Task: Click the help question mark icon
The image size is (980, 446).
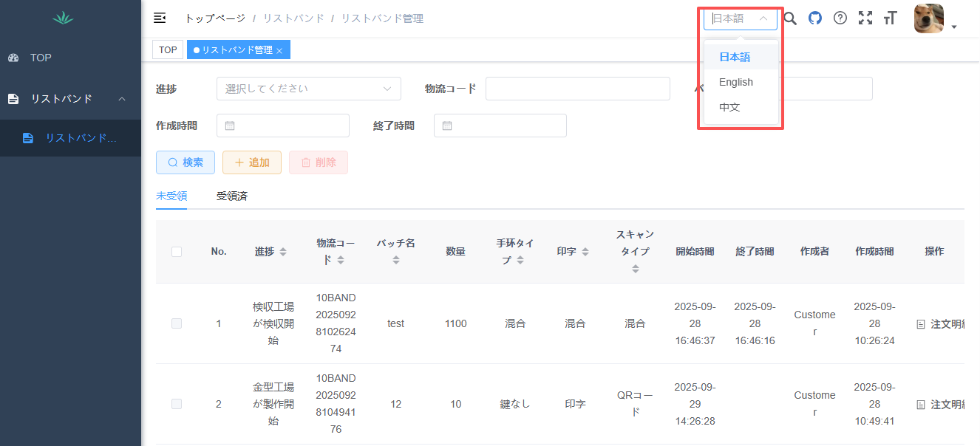Action: pyautogui.click(x=840, y=18)
